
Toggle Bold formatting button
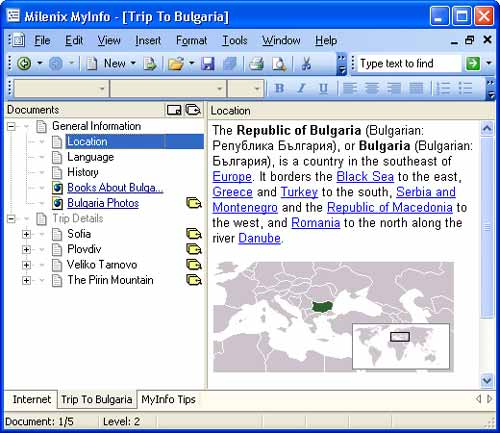[279, 88]
